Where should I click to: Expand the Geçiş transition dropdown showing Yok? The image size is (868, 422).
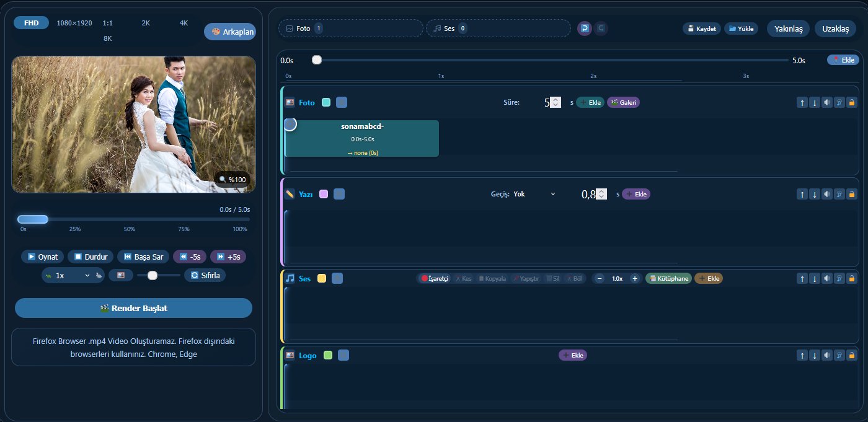click(534, 194)
